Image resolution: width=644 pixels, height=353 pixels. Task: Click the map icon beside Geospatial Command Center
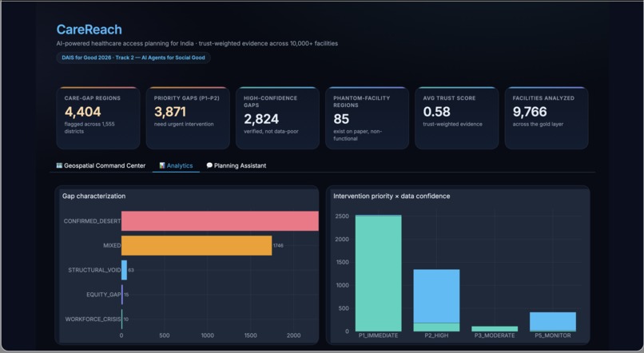tap(59, 165)
